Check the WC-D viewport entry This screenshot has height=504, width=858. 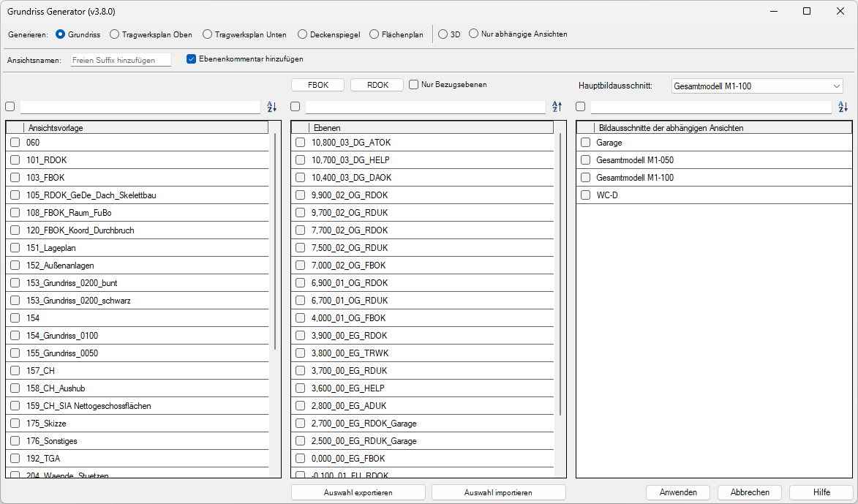coord(584,195)
